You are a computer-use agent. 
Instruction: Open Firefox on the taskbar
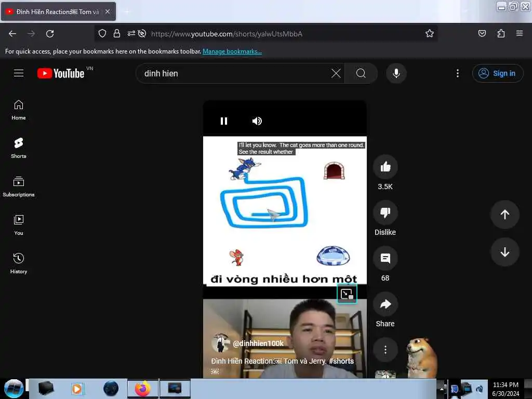coord(143,389)
